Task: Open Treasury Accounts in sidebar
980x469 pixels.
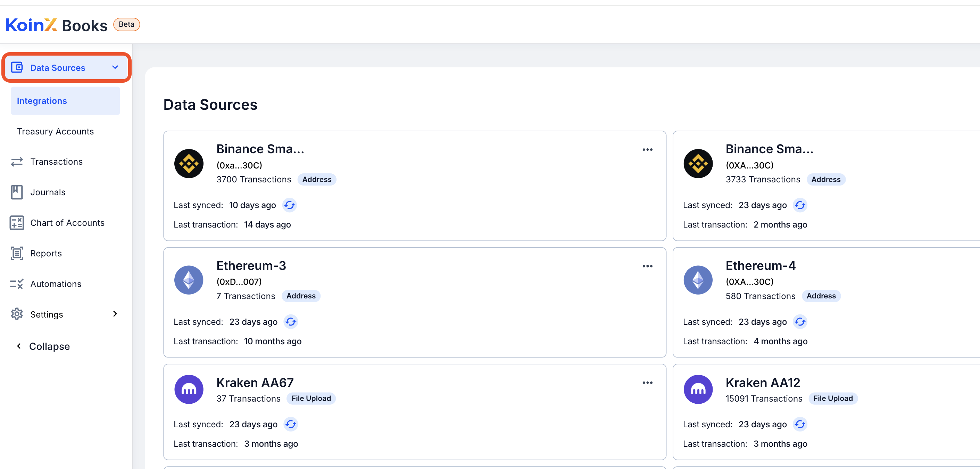Action: tap(56, 131)
